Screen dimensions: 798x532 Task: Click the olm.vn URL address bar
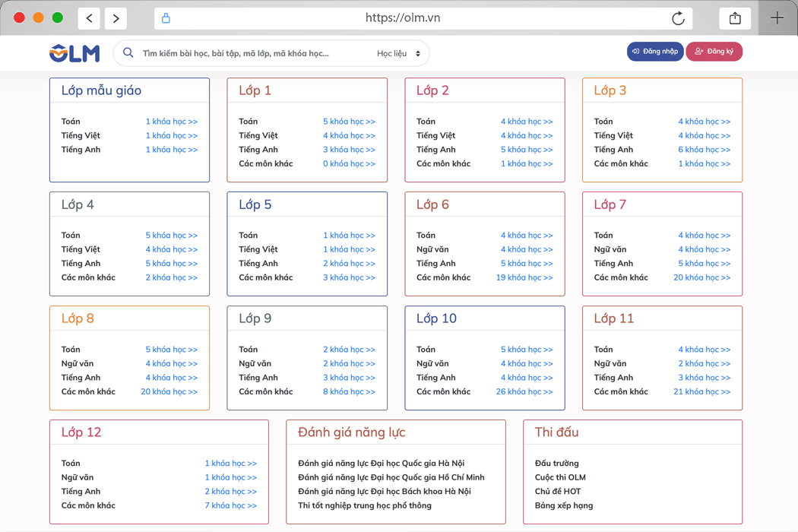pyautogui.click(x=403, y=18)
